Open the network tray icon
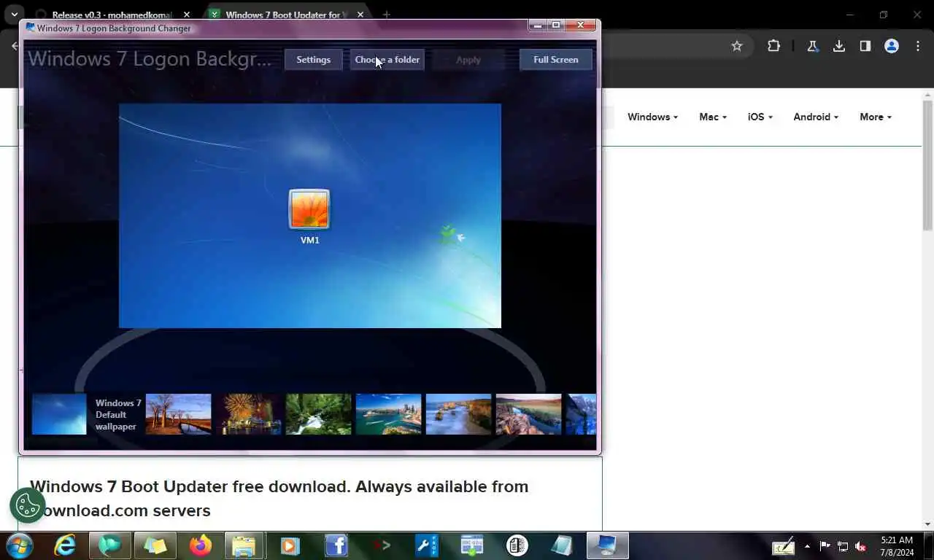Screen dimensions: 934x560 [843, 545]
